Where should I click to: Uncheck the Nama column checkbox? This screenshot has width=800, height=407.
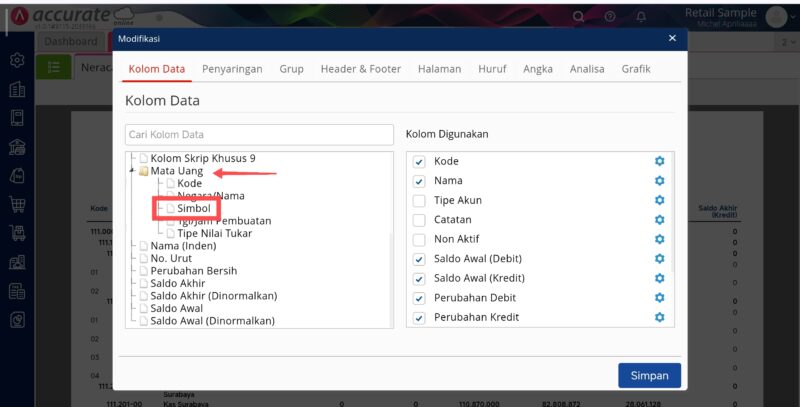[419, 181]
